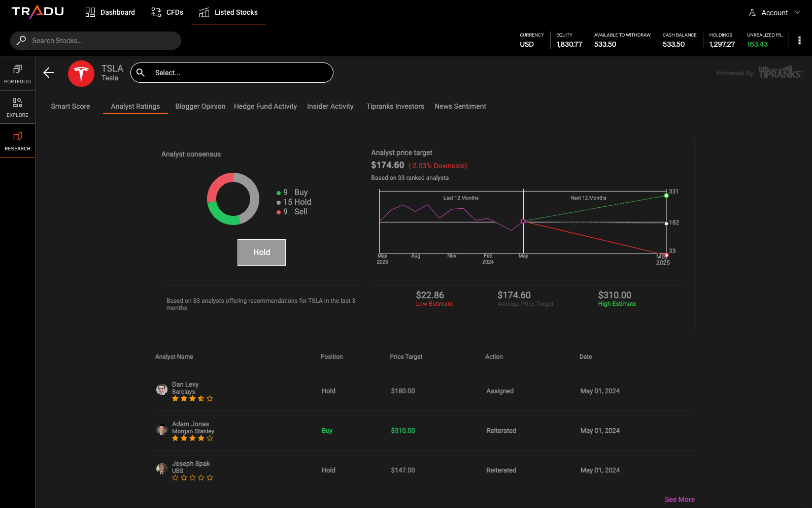Click the Position column header

332,357
